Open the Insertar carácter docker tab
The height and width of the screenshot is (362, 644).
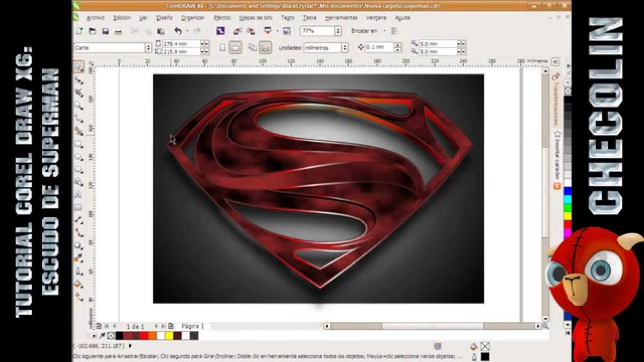point(557,155)
